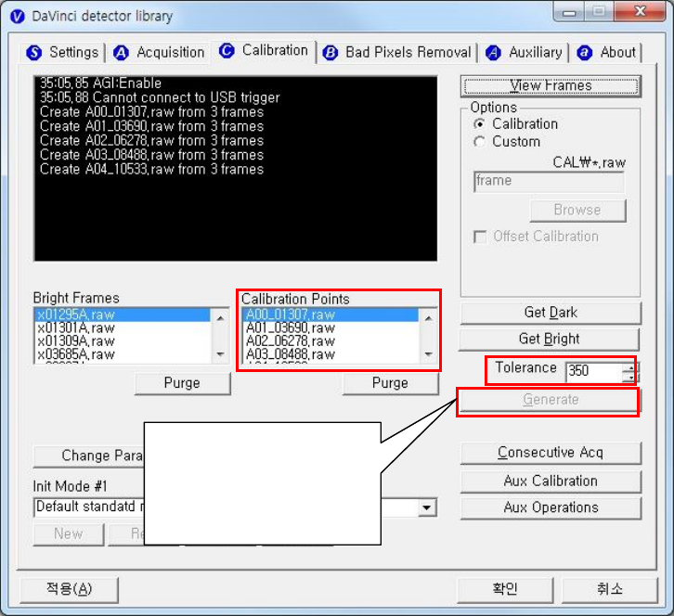Click the DaVinci app icon in title bar
The width and height of the screenshot is (674, 616).
click(x=18, y=17)
